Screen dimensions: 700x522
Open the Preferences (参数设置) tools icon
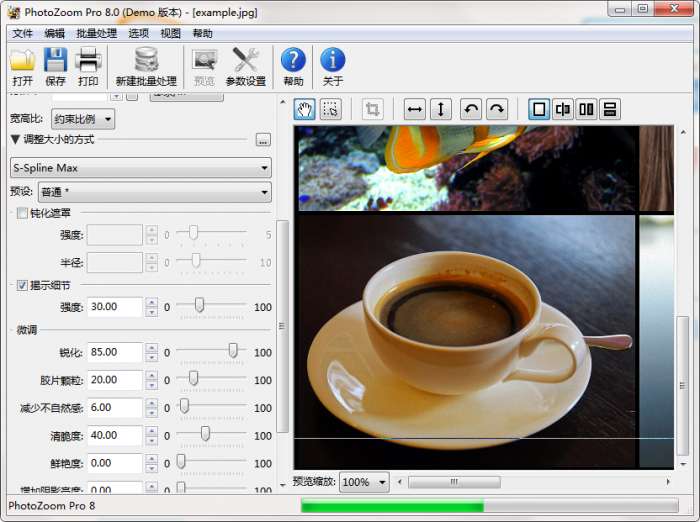pos(245,62)
